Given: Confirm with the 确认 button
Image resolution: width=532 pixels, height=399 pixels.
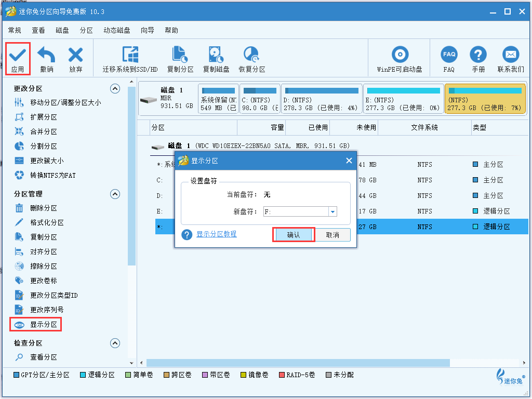Looking at the screenshot, I should (294, 235).
